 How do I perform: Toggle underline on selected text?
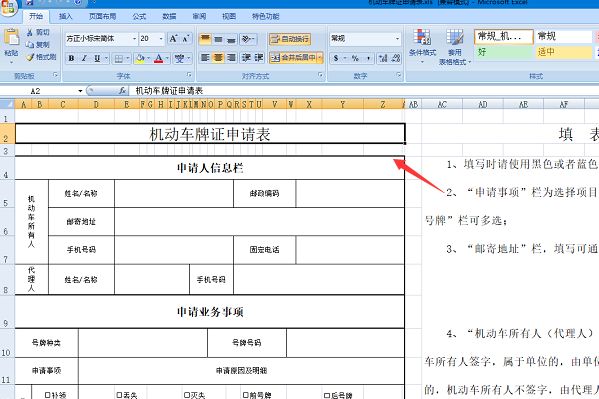pyautogui.click(x=97, y=58)
